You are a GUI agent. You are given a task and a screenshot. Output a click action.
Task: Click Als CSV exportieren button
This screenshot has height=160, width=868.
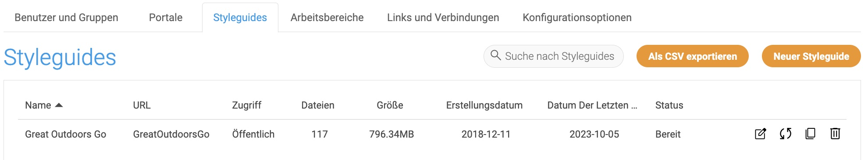[x=692, y=56]
